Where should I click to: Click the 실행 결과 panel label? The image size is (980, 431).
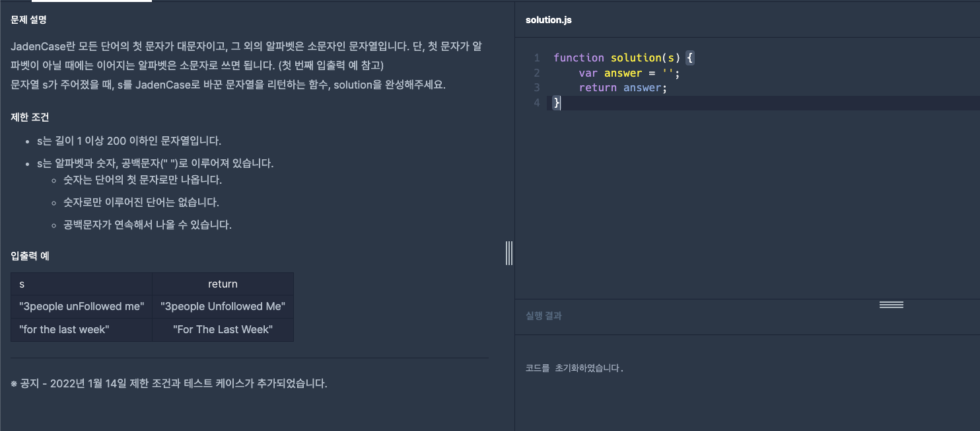coord(543,316)
